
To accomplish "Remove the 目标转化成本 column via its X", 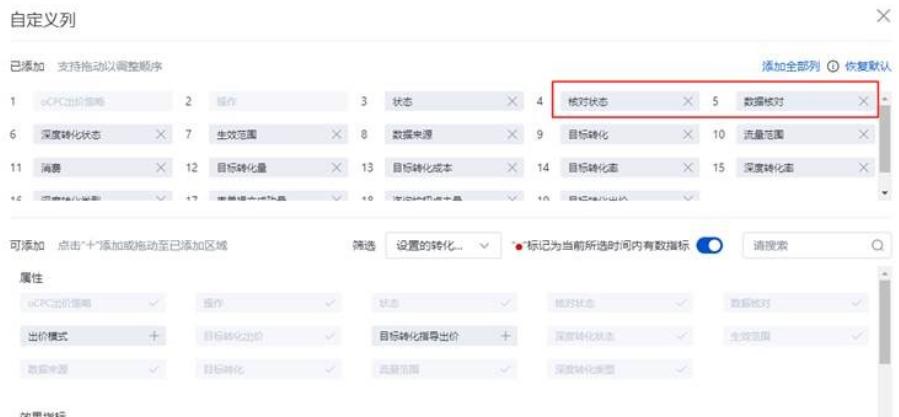I will (x=512, y=167).
